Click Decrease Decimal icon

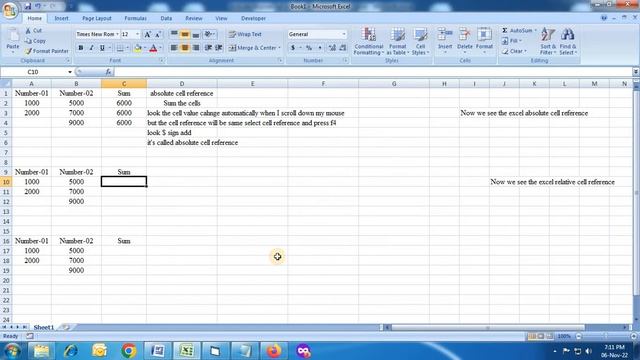point(342,48)
